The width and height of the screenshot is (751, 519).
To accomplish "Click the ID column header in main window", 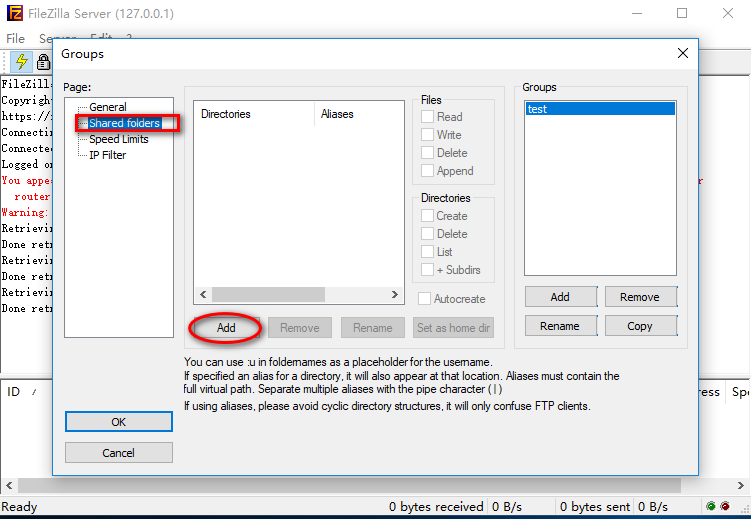I will tap(13, 392).
